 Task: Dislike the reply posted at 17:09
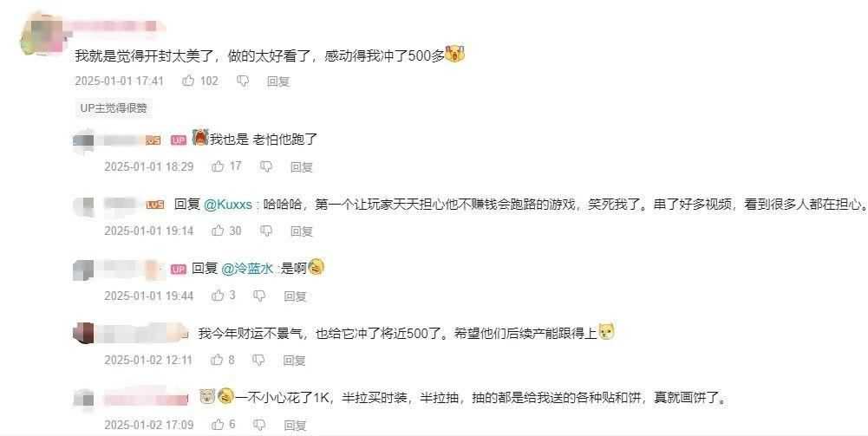coord(259,425)
